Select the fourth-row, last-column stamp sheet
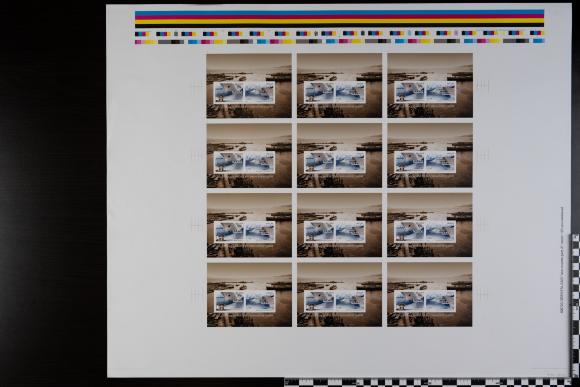Screen dimensions: 580x387 click(430, 295)
